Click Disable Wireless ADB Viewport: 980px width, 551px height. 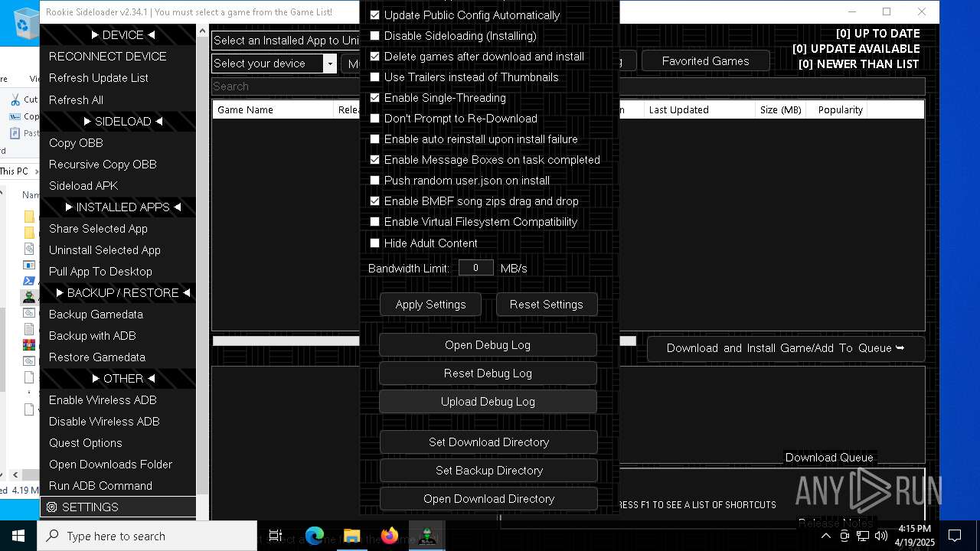pos(118,422)
